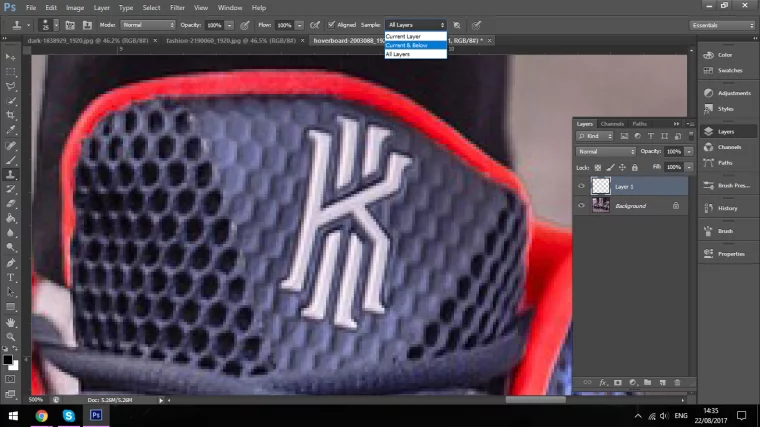
Task: Toggle the Clone Source panel
Action: (87, 25)
